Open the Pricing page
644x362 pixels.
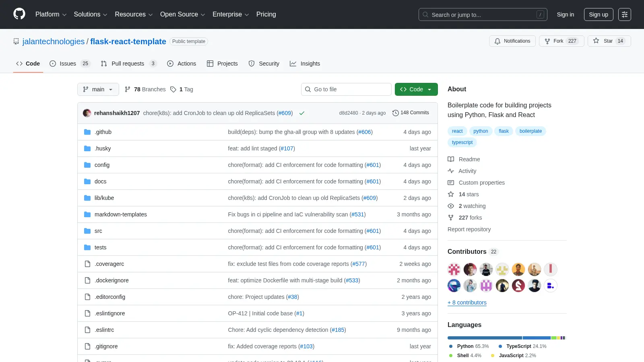pyautogui.click(x=266, y=14)
